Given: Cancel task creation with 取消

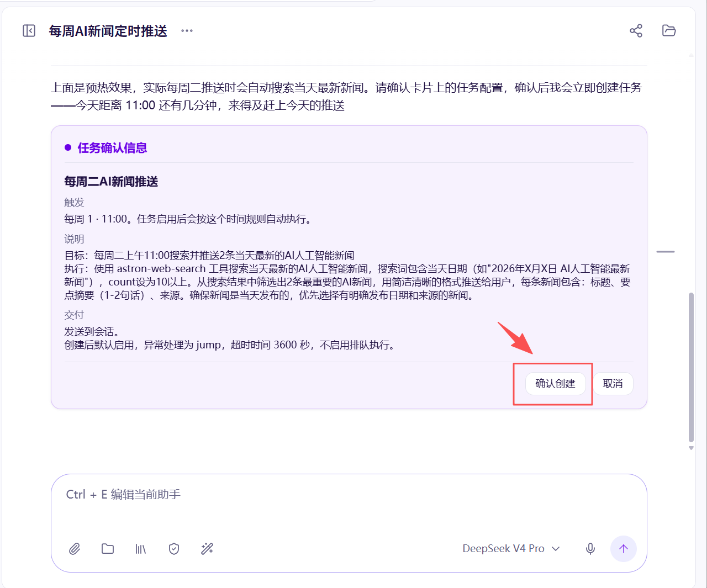Looking at the screenshot, I should pos(613,384).
